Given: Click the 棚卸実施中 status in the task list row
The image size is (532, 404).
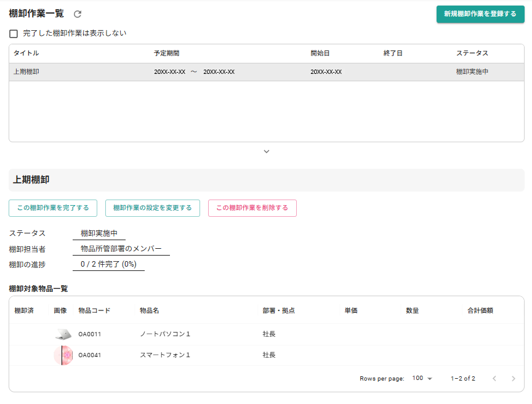Looking at the screenshot, I should pyautogui.click(x=472, y=72).
